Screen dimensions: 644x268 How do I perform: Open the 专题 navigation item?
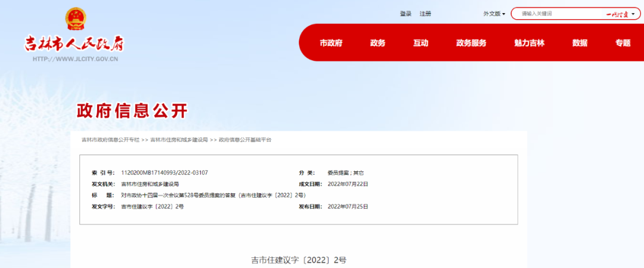(623, 43)
